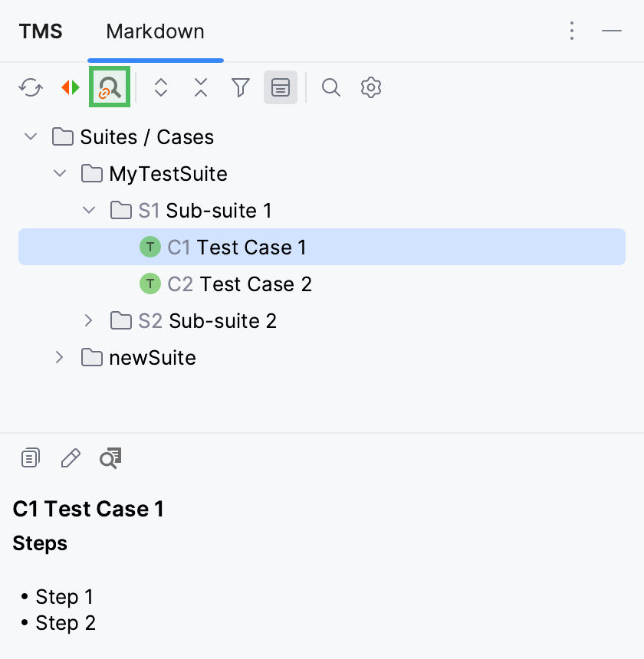
Task: Click the expand all icon
Action: [x=161, y=87]
